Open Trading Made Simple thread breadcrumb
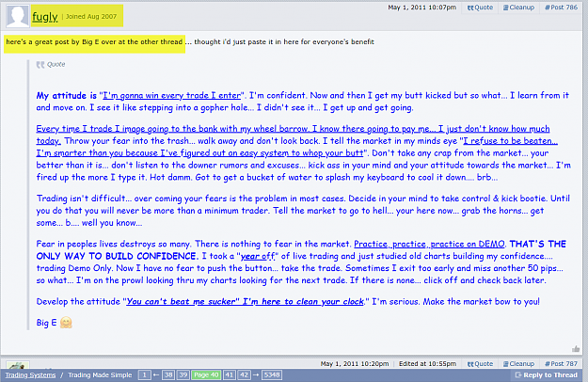This screenshot has height=382, width=588. [x=100, y=374]
